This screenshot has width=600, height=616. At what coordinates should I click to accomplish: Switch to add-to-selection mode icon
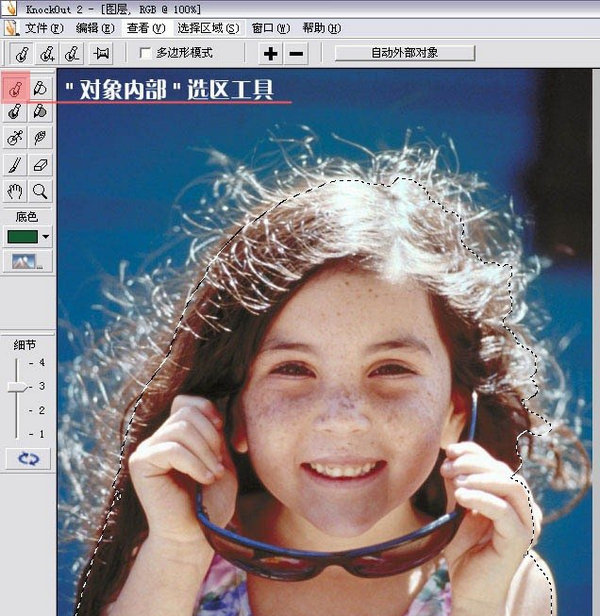47,53
